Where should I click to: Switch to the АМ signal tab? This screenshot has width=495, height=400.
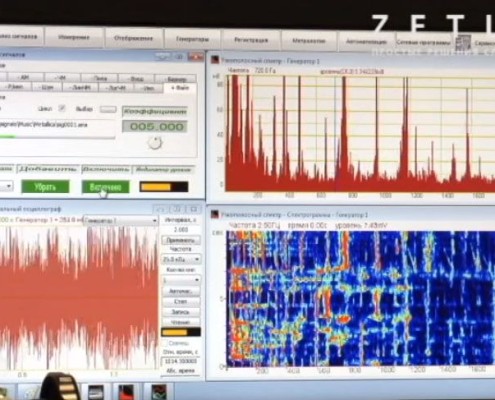coord(24,78)
